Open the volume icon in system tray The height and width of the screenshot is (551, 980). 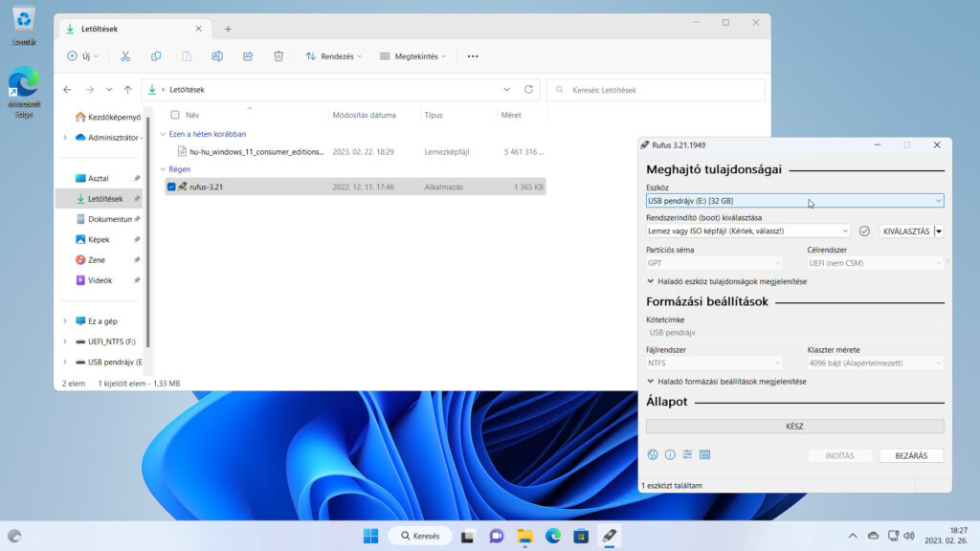click(x=909, y=536)
